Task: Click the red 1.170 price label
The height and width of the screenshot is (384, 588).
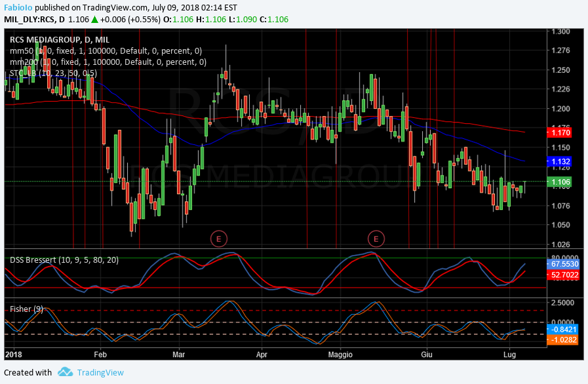Action: pyautogui.click(x=559, y=132)
